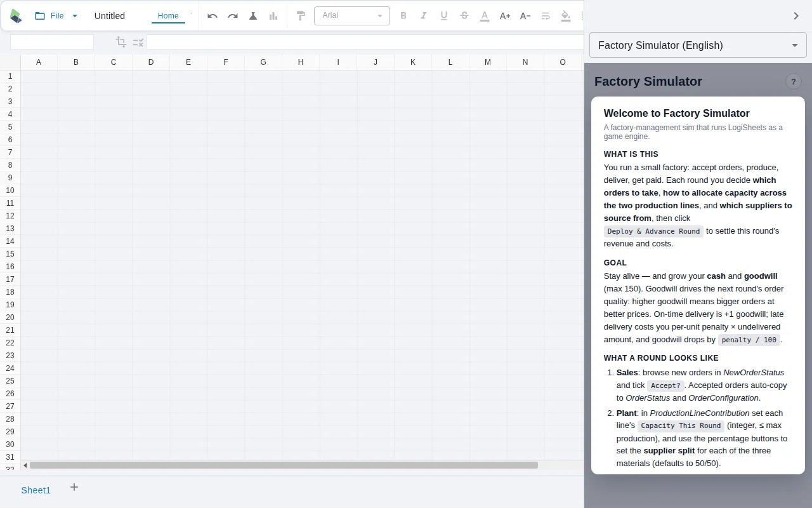Click the Factory Simulator panel title
Image resolution: width=812 pixels, height=508 pixels.
coord(648,81)
